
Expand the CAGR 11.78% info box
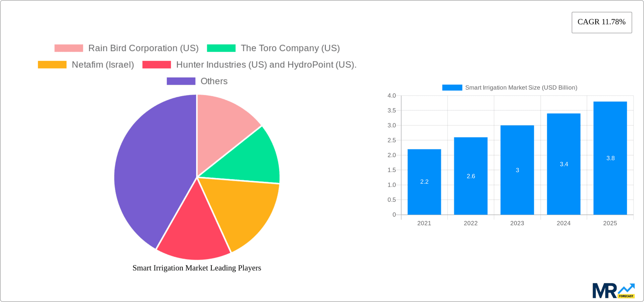(601, 22)
